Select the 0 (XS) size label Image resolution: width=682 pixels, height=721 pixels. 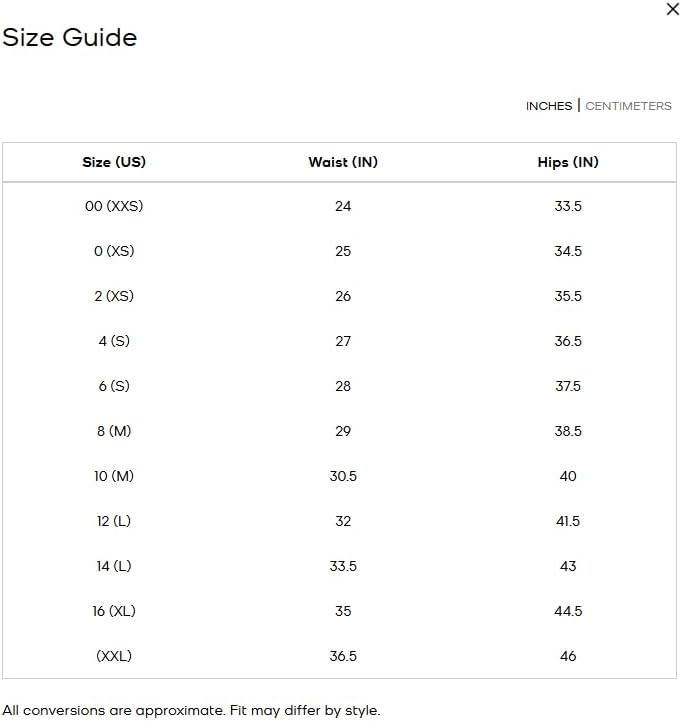pyautogui.click(x=114, y=251)
